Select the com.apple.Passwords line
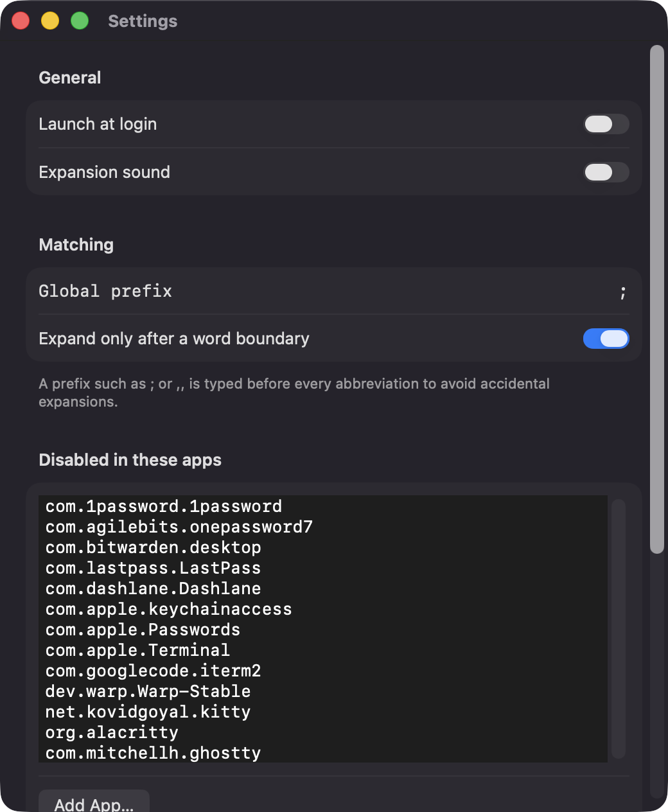Screen dimensions: 668x812 point(143,630)
